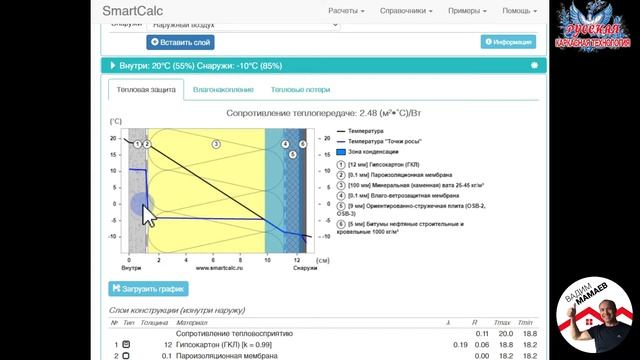
Task: Open the Наружный воздух combo box
Action: tap(244, 25)
